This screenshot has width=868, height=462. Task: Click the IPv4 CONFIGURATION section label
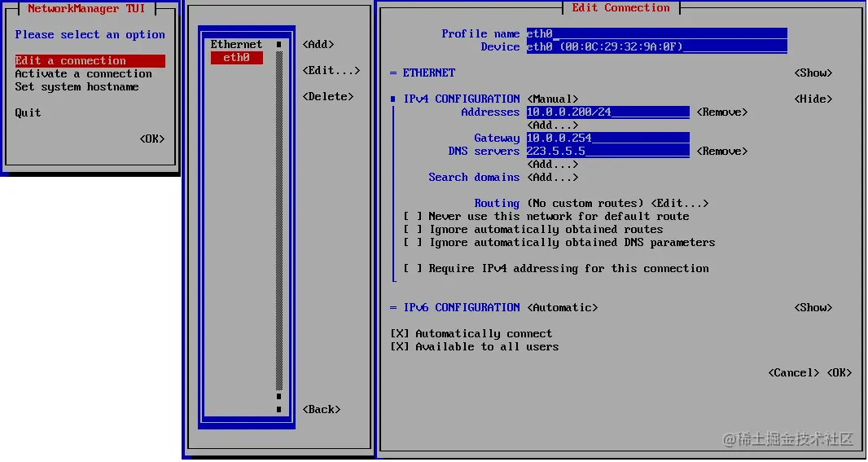tap(462, 99)
